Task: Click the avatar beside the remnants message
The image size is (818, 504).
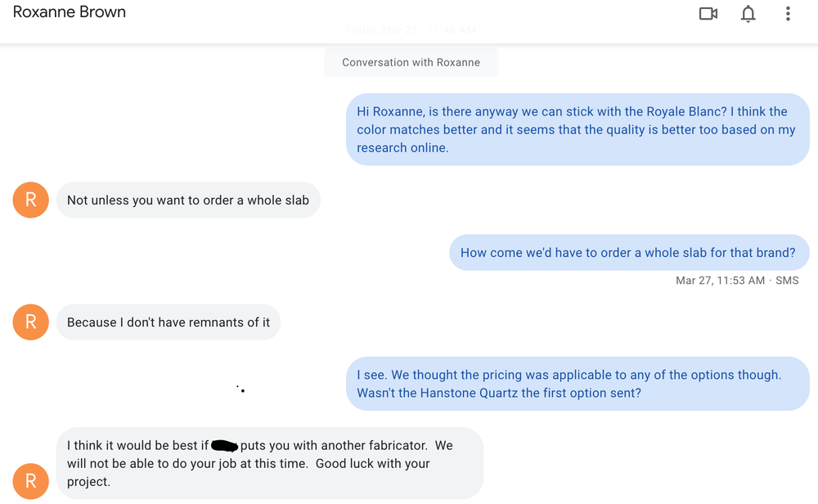Action: coord(31,322)
